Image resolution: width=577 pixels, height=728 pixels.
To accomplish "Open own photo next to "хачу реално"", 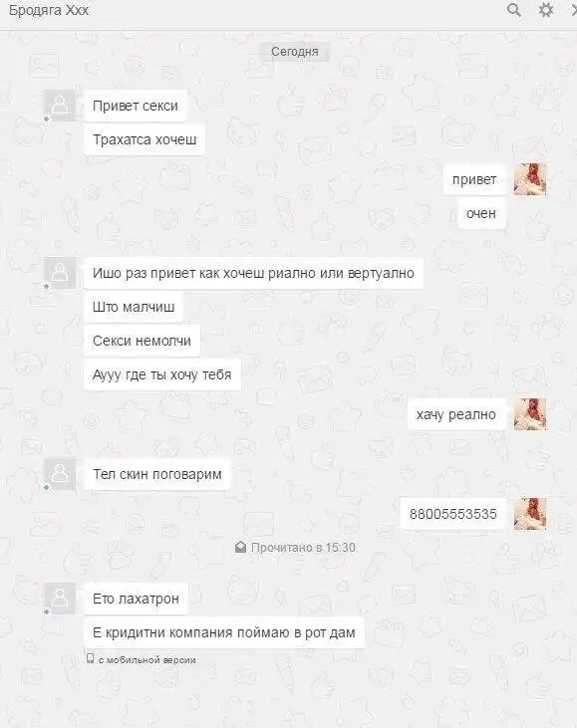I will point(530,414).
